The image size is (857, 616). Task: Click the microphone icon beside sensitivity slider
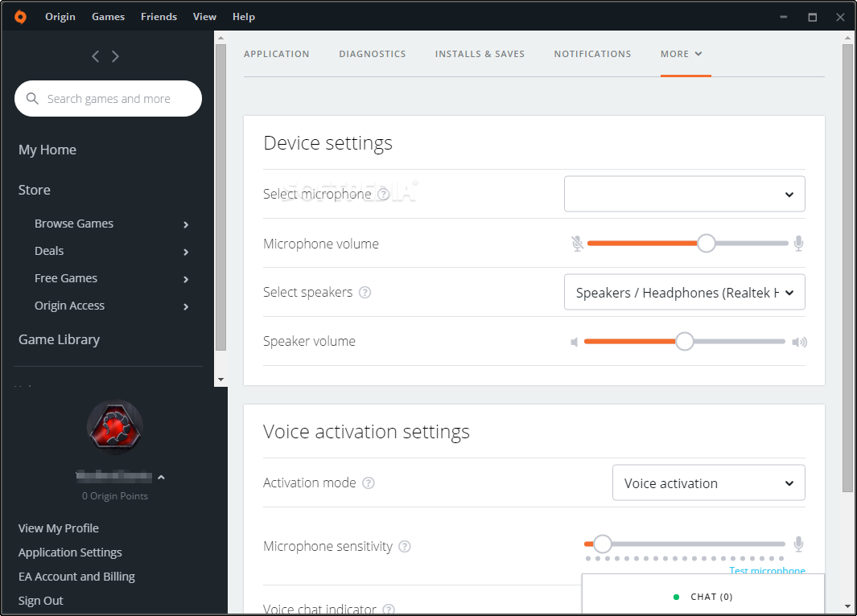pyautogui.click(x=798, y=544)
